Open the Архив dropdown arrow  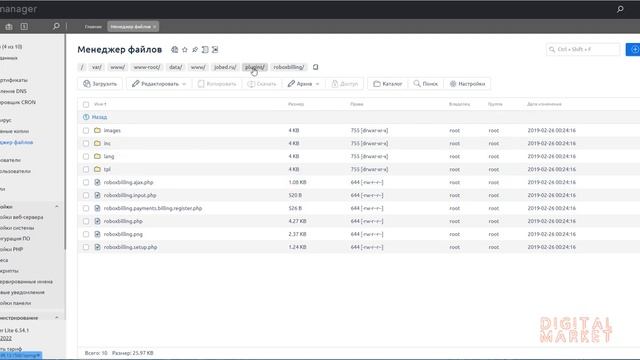317,84
